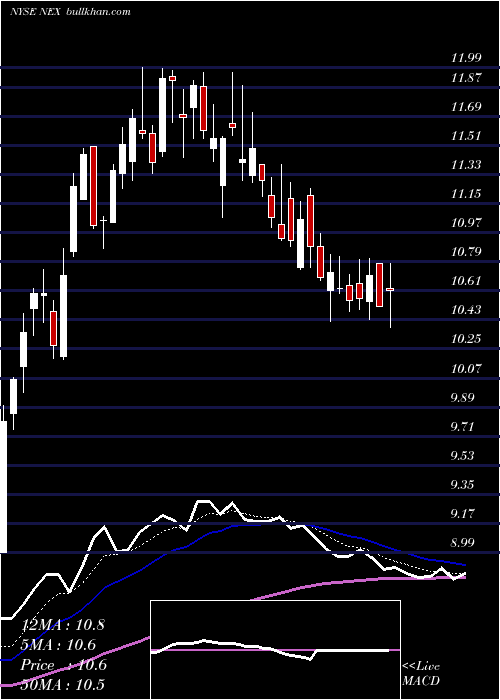The width and height of the screenshot is (500, 700).
Task: Click the NYSE NEX ticker title
Action: pos(36,12)
